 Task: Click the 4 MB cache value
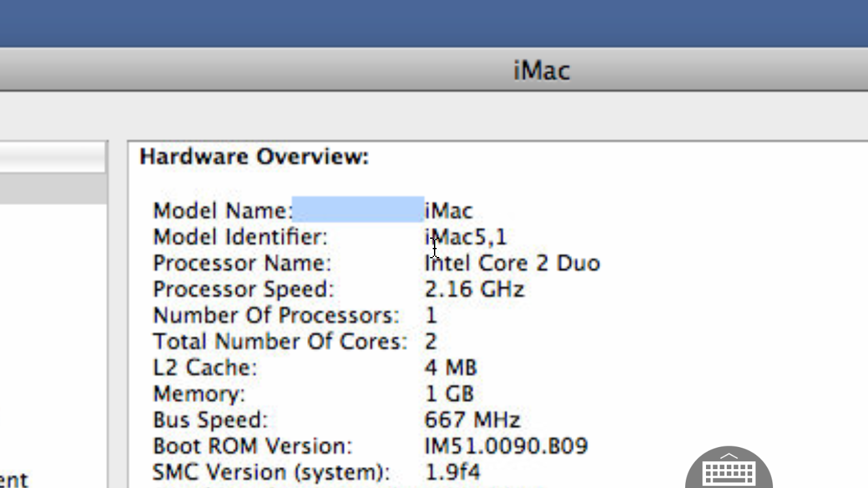450,368
